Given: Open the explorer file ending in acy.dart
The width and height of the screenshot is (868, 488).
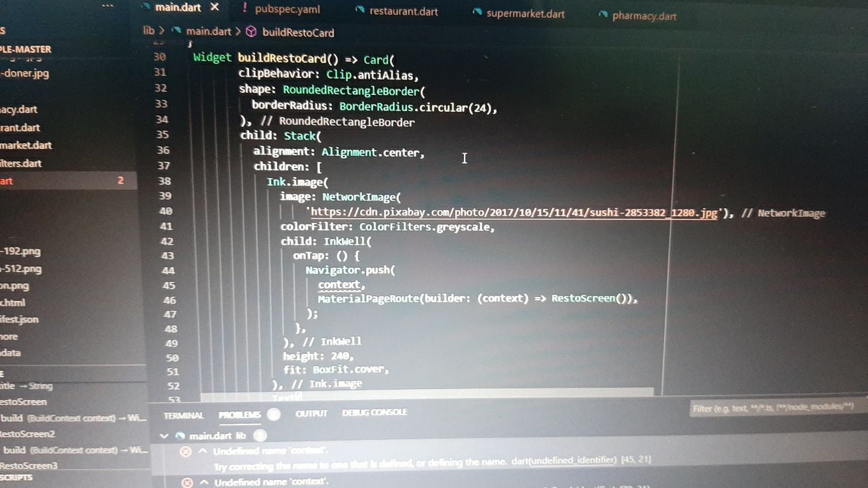Looking at the screenshot, I should (19, 109).
